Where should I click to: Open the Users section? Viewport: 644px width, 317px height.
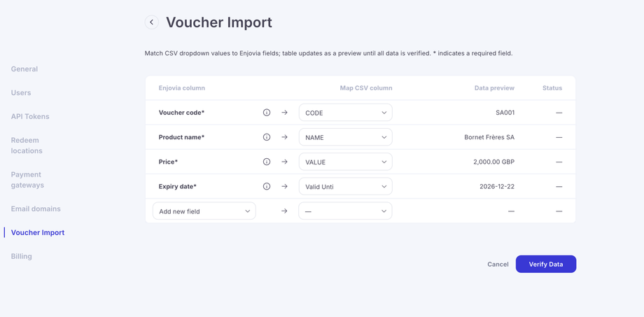[21, 93]
